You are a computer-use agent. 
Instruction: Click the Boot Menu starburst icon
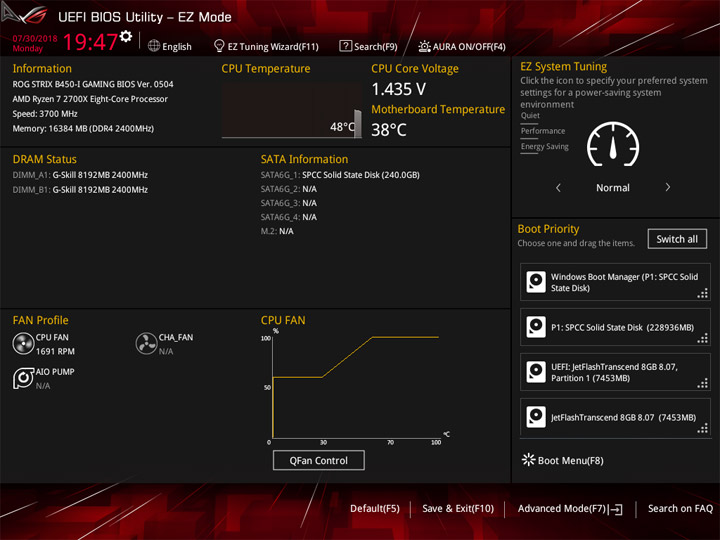click(529, 460)
